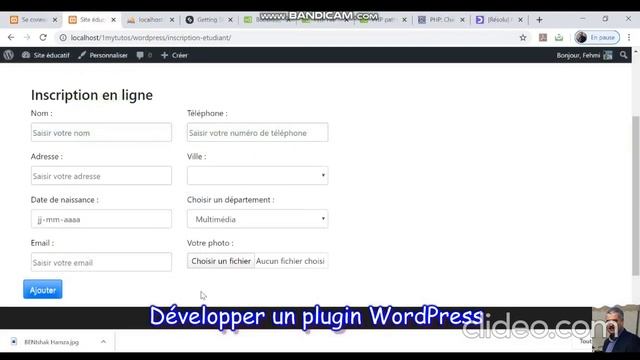Open the comments bubble in admin bar
The width and height of the screenshot is (640, 360).
(x=144, y=55)
